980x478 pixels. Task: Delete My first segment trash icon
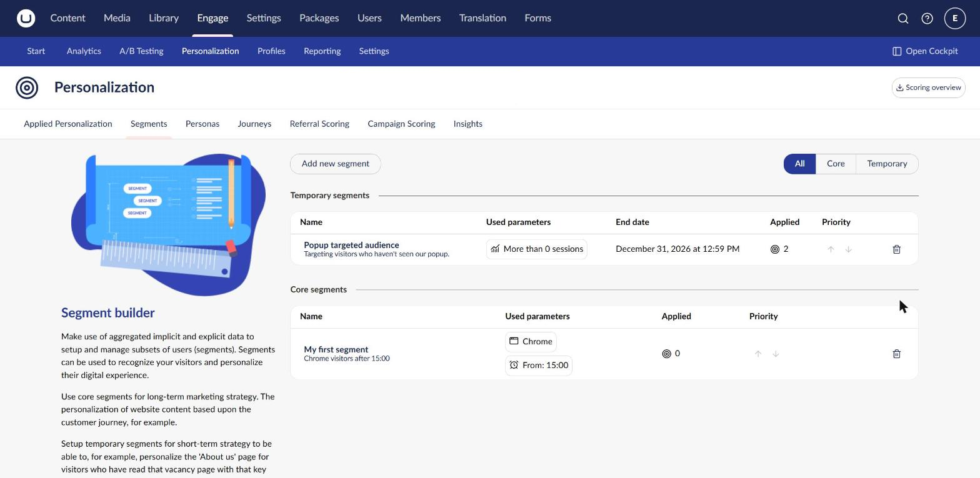[897, 354]
